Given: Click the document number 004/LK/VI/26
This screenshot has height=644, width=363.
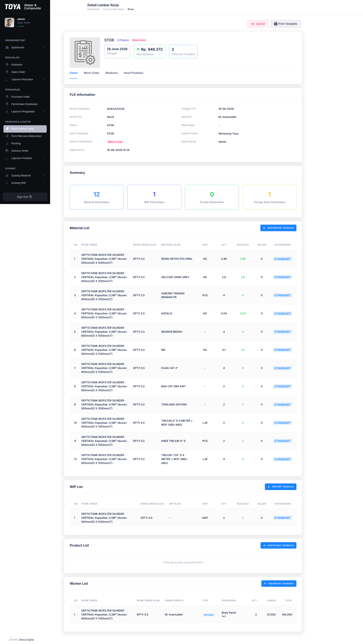Looking at the screenshot, I should pyautogui.click(x=116, y=109).
